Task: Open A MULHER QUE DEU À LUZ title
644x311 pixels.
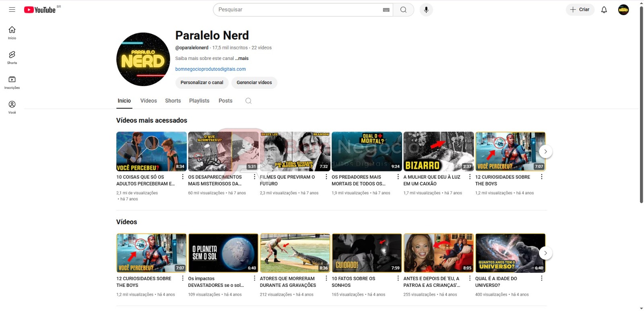Action: [432, 180]
